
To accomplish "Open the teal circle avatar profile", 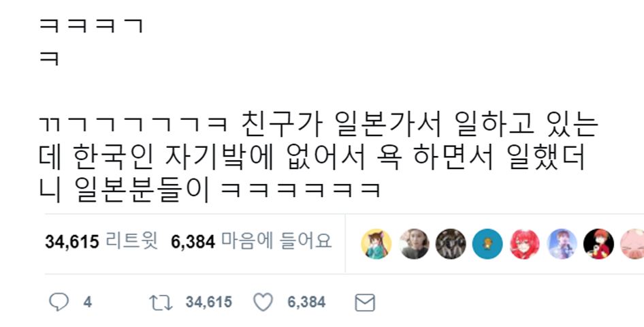I will tap(487, 244).
